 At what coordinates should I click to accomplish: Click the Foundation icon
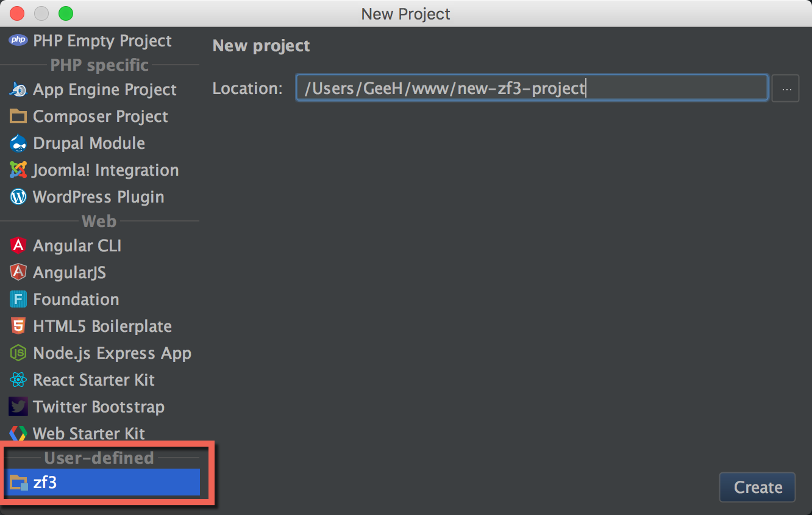pyautogui.click(x=18, y=300)
